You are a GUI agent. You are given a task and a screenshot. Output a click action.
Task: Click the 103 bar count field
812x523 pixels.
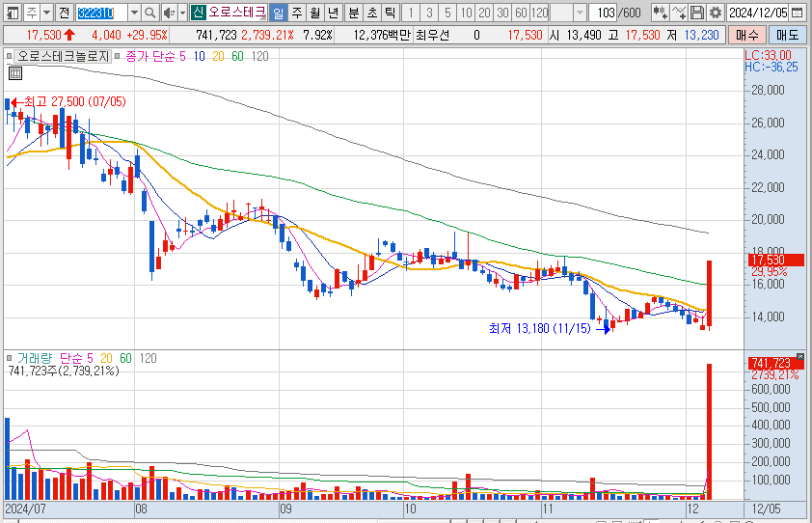603,13
